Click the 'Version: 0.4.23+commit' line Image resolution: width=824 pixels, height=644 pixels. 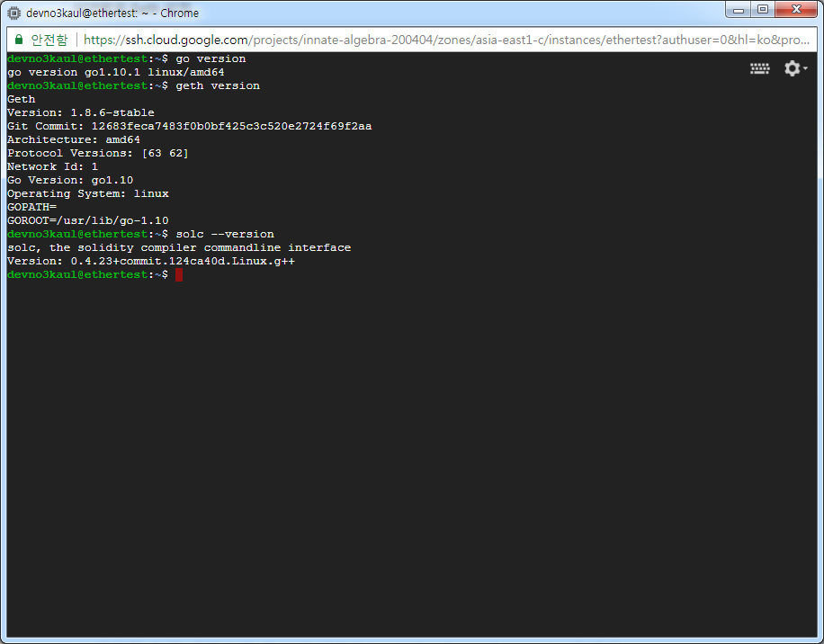click(x=151, y=261)
